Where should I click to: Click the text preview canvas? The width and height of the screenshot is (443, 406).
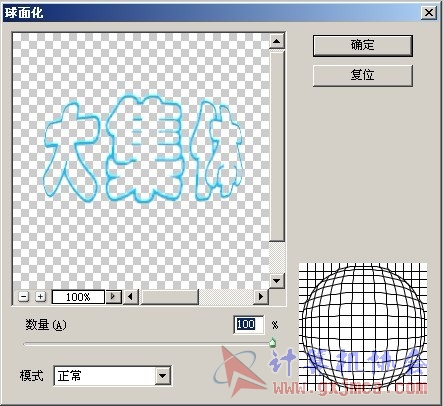pos(141,161)
